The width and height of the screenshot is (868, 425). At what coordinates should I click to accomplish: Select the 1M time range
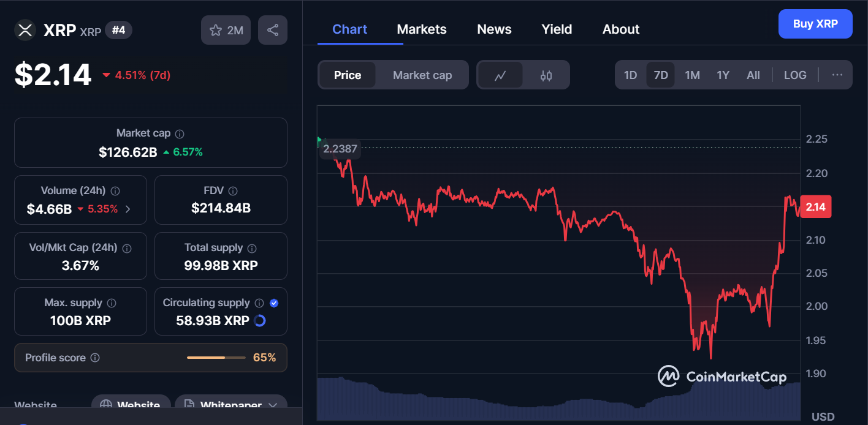[692, 75]
